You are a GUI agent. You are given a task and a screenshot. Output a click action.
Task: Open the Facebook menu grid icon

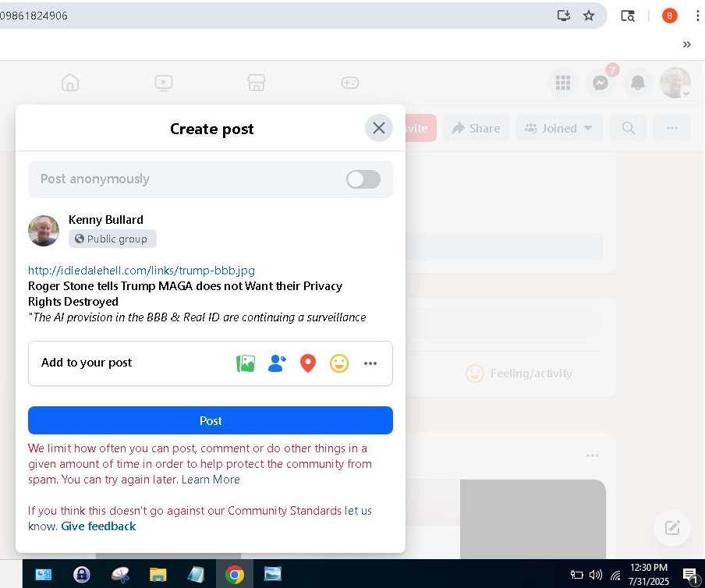pyautogui.click(x=562, y=83)
